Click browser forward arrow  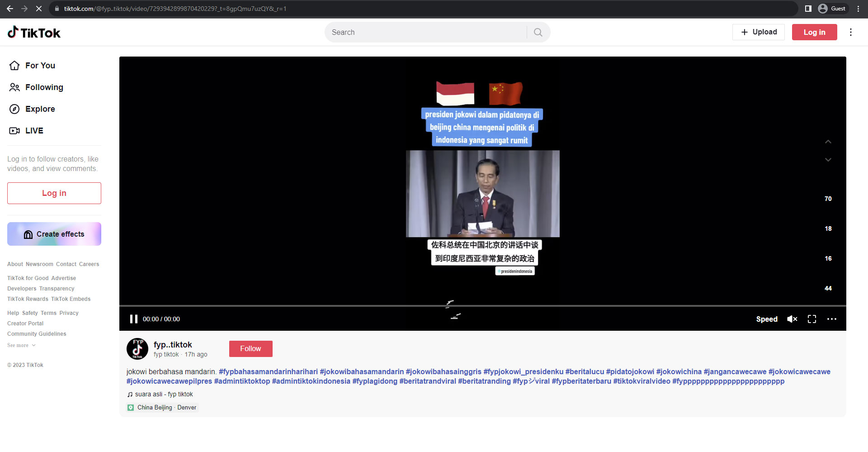point(24,9)
